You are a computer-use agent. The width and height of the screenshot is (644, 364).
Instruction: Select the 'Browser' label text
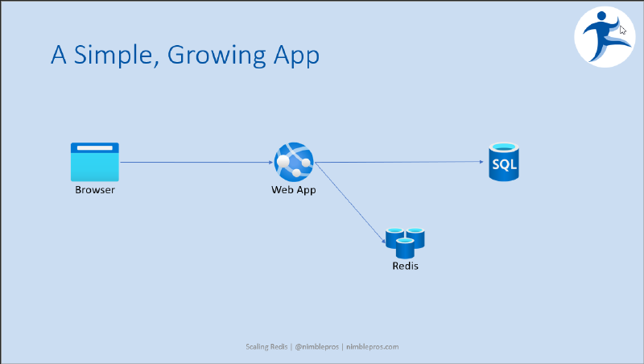click(95, 190)
